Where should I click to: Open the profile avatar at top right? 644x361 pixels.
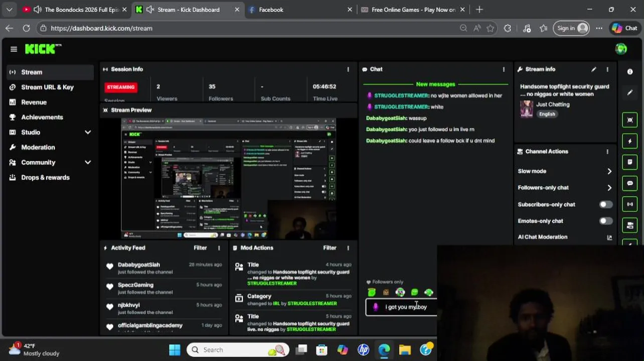621,49
